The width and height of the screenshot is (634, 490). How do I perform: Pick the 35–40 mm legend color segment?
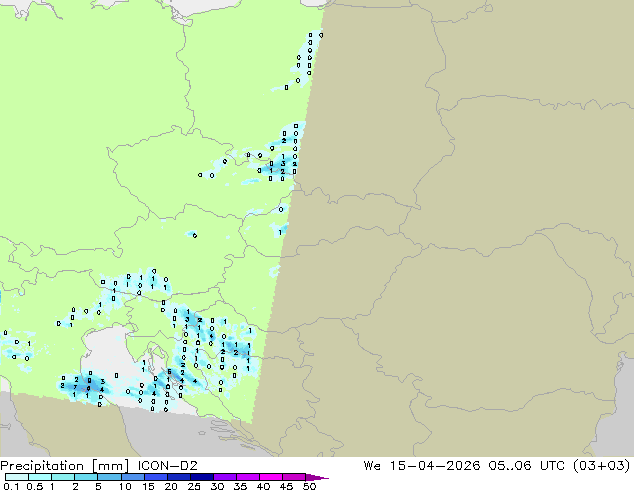click(247, 477)
